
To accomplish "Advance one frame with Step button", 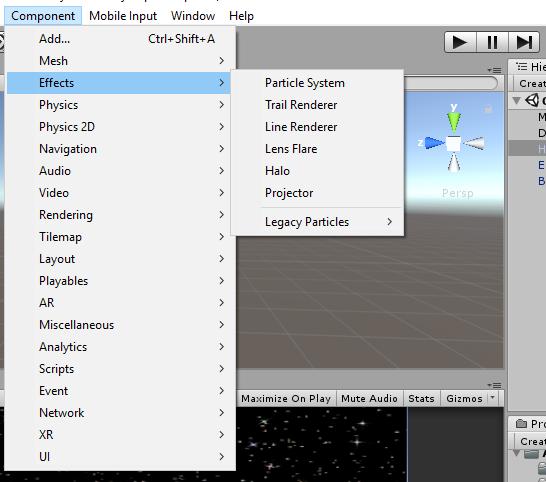I will pyautogui.click(x=524, y=42).
